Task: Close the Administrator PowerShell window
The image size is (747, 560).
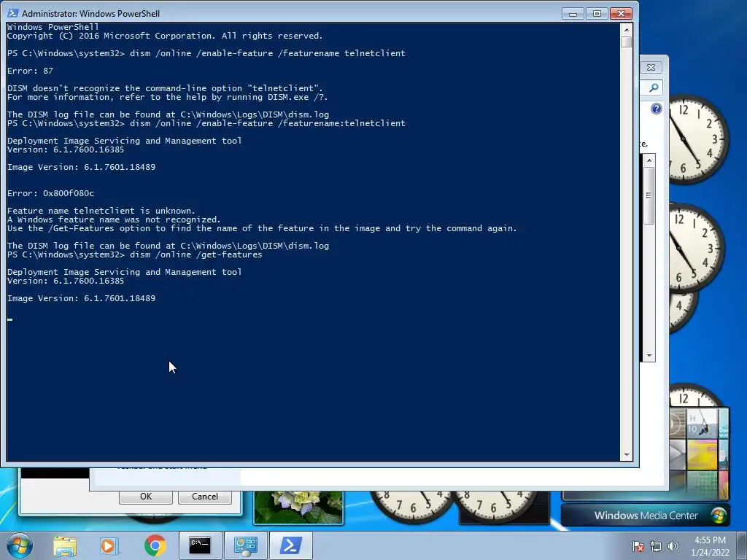Action: [x=622, y=14]
